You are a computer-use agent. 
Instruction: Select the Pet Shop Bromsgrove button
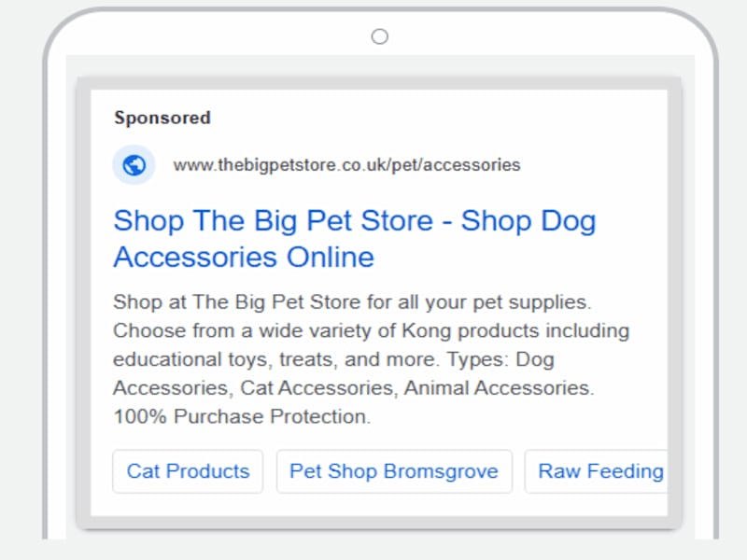394,471
